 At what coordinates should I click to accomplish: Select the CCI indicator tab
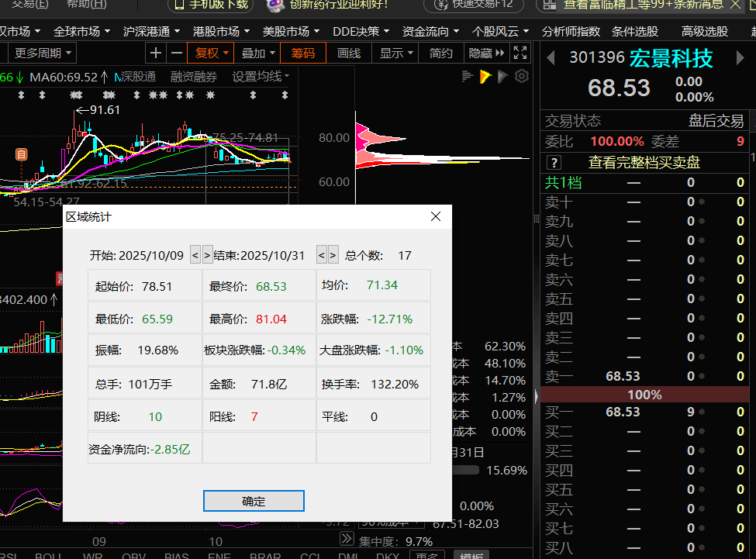click(x=310, y=554)
